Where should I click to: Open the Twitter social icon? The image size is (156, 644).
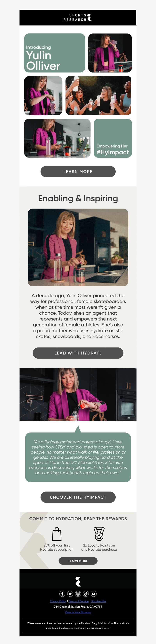pos(70,594)
